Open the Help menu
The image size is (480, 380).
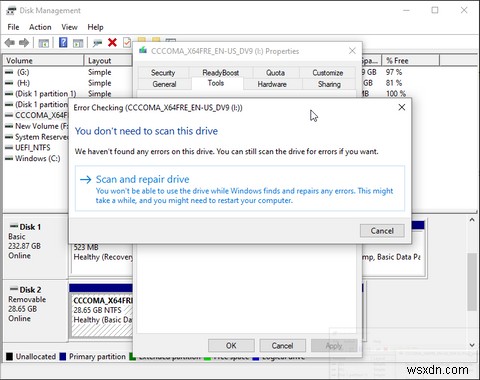[95, 27]
